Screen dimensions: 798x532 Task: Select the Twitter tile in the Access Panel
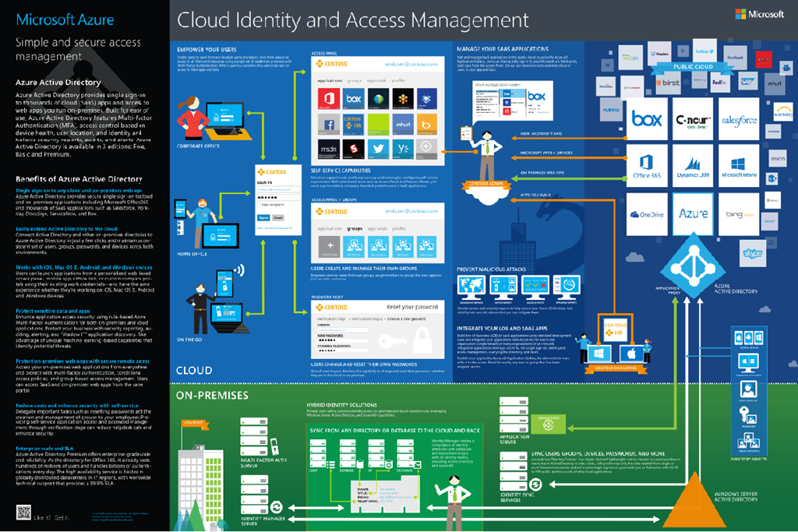click(379, 148)
